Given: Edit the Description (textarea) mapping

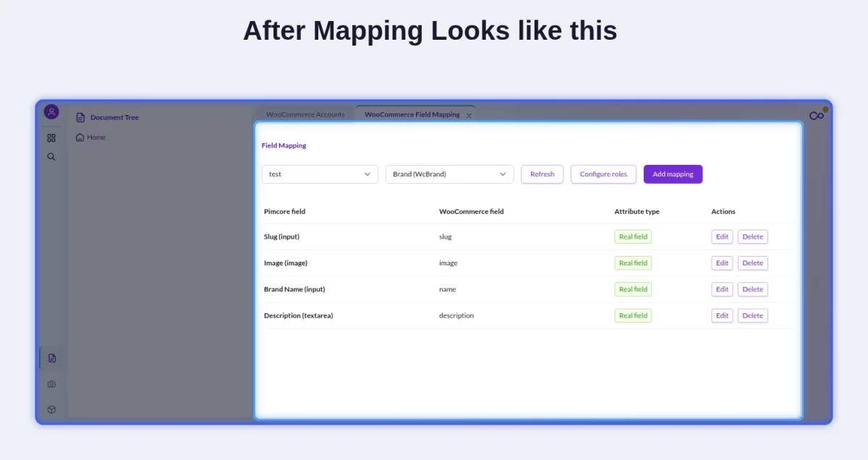Looking at the screenshot, I should tap(722, 315).
